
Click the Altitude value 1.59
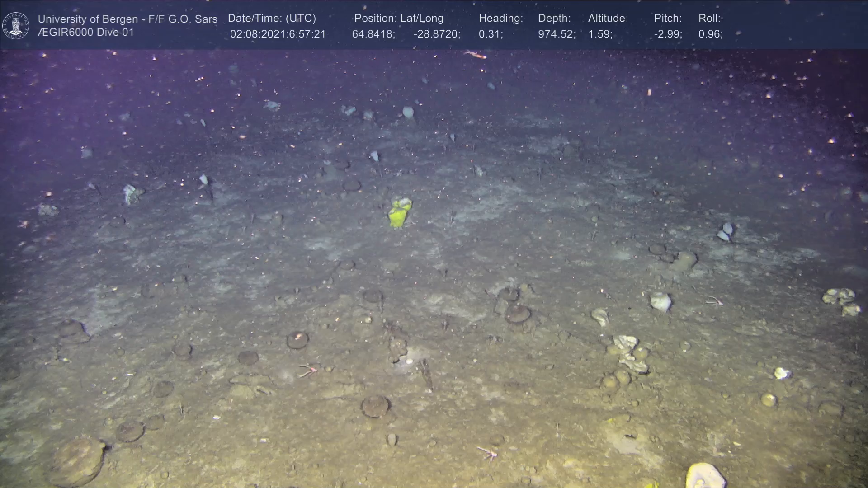tap(600, 34)
